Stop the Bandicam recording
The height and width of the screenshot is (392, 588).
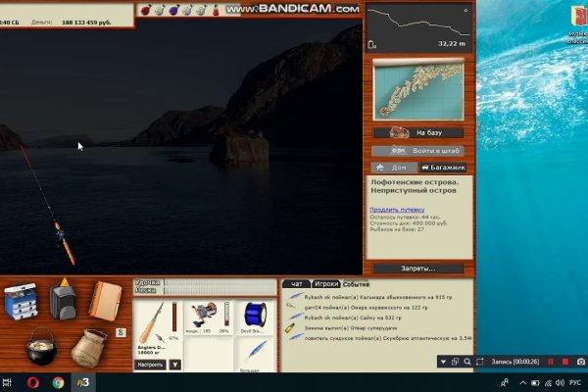click(564, 362)
